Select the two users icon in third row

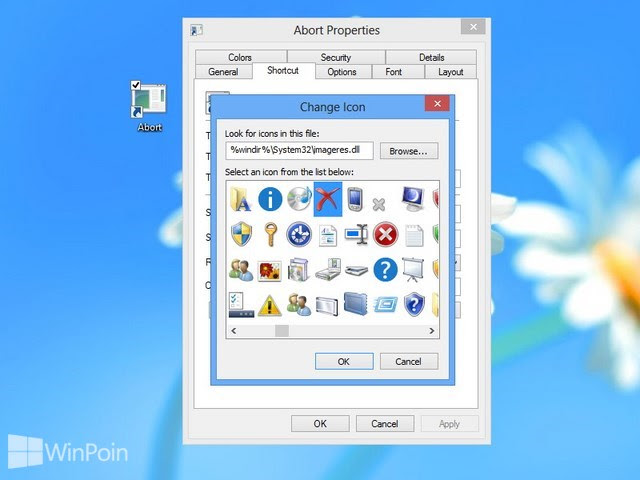[x=241, y=270]
